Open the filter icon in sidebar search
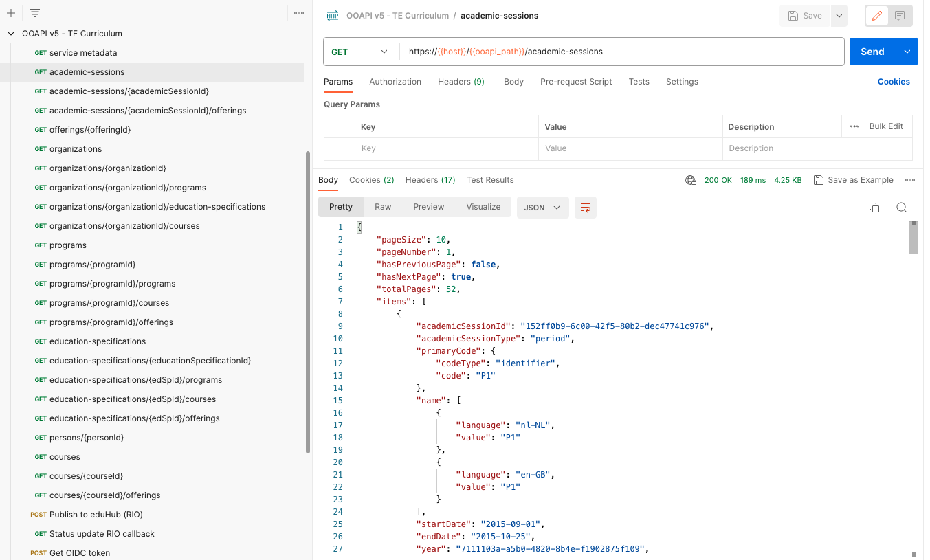The image size is (930, 560). coord(35,13)
